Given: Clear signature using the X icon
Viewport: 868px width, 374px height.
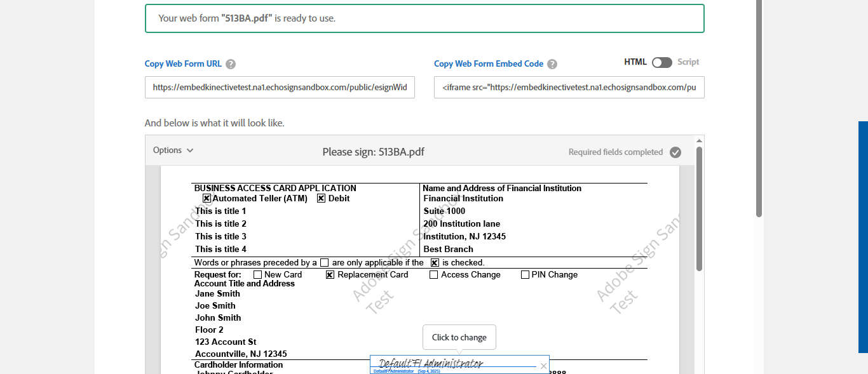Looking at the screenshot, I should (543, 366).
